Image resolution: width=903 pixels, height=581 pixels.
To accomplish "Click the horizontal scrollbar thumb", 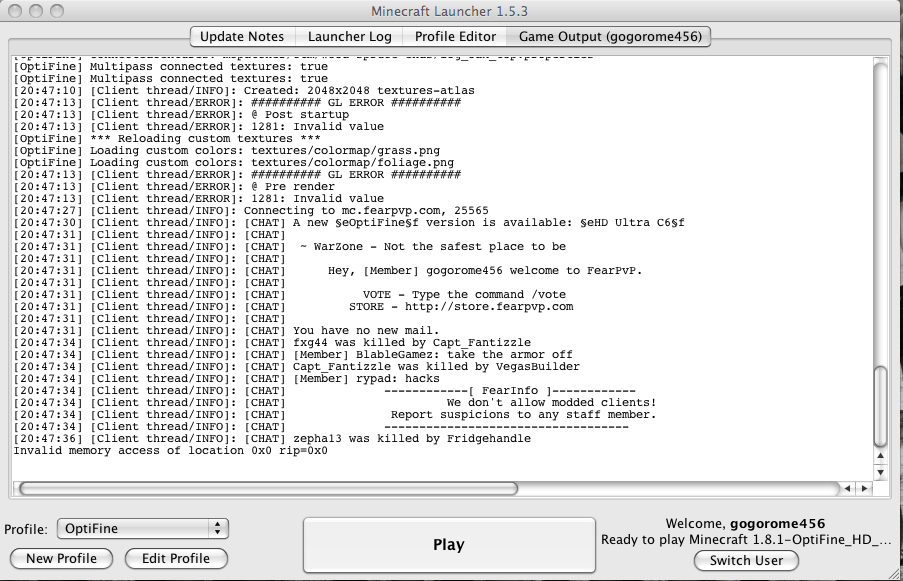I will click(268, 488).
